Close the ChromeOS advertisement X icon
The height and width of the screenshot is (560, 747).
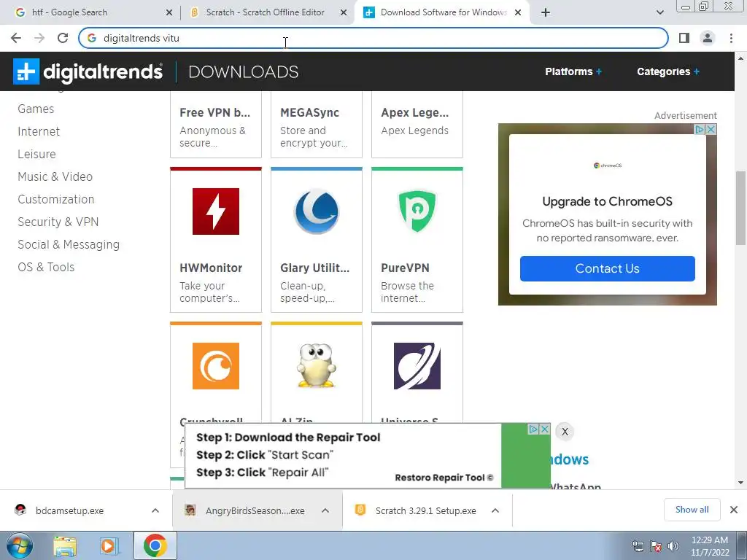pos(711,129)
